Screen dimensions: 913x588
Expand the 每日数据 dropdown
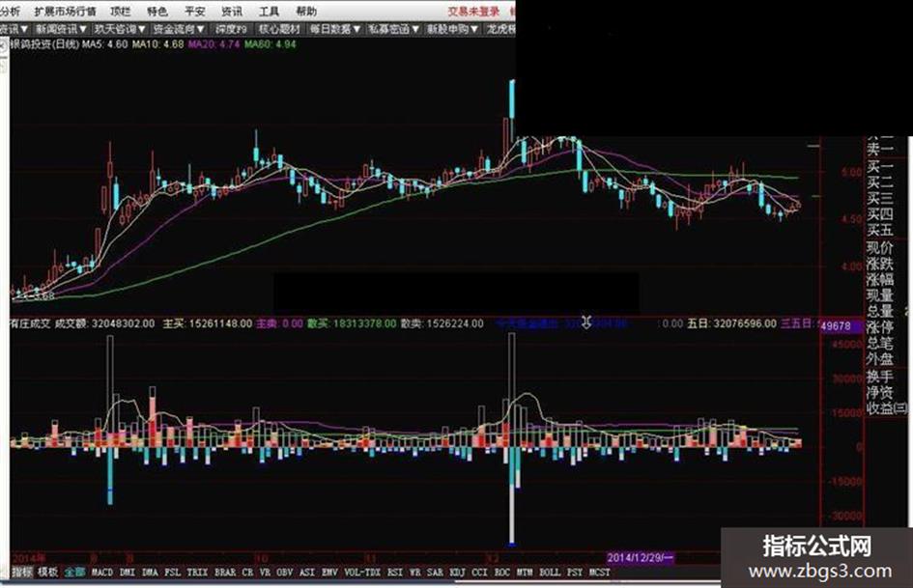click(x=335, y=29)
